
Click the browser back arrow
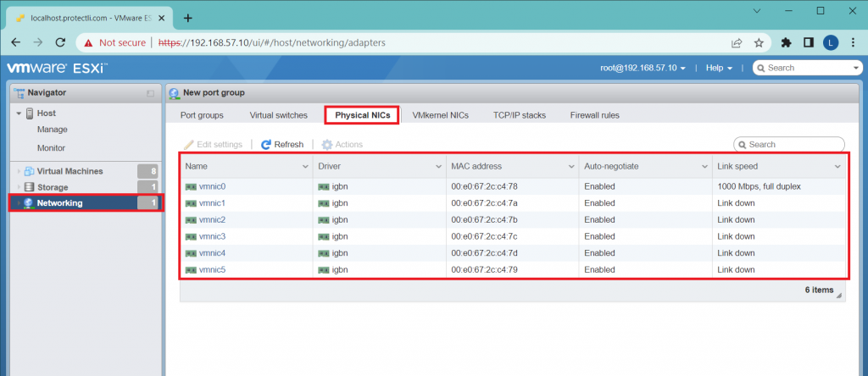[16, 42]
